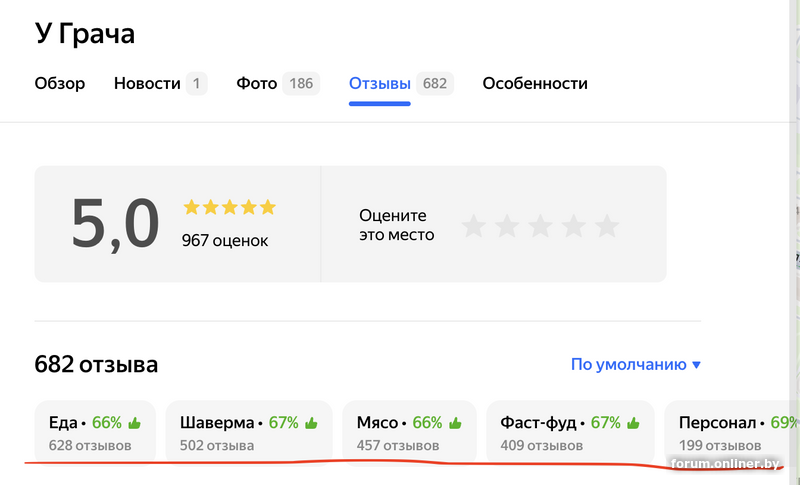
Task: Open the Особенности tab
Action: [535, 84]
